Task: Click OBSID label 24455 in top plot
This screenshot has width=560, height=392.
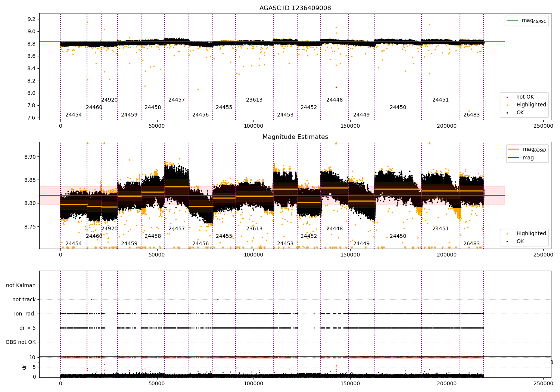Action: click(224, 107)
